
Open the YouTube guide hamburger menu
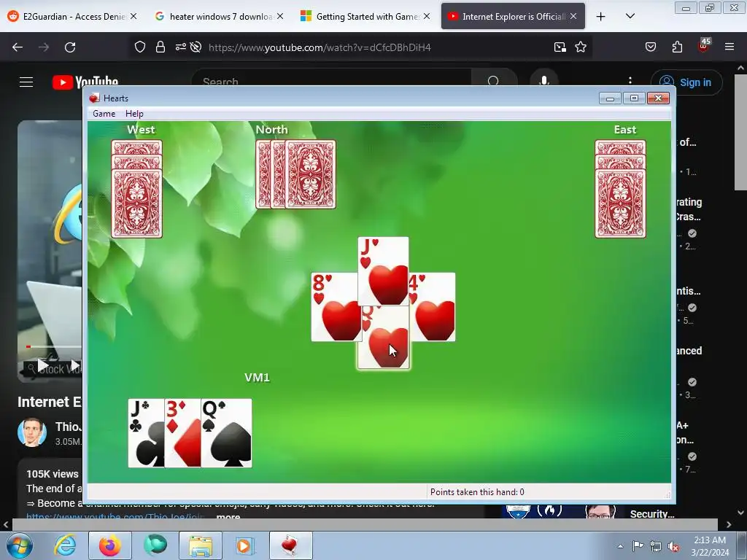pos(26,82)
